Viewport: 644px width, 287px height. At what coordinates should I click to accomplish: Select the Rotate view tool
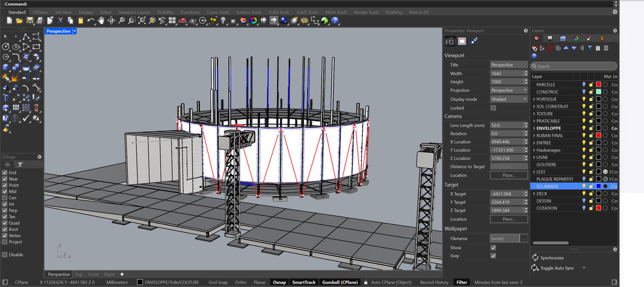tap(111, 20)
